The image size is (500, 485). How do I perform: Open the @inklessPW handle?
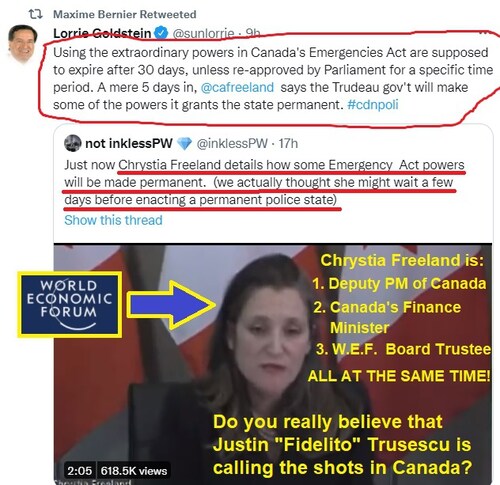(232, 144)
